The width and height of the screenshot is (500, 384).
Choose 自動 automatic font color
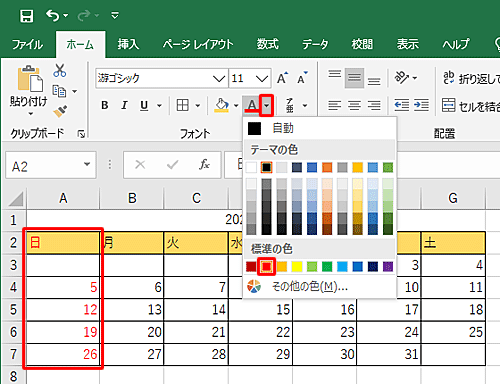coord(319,128)
